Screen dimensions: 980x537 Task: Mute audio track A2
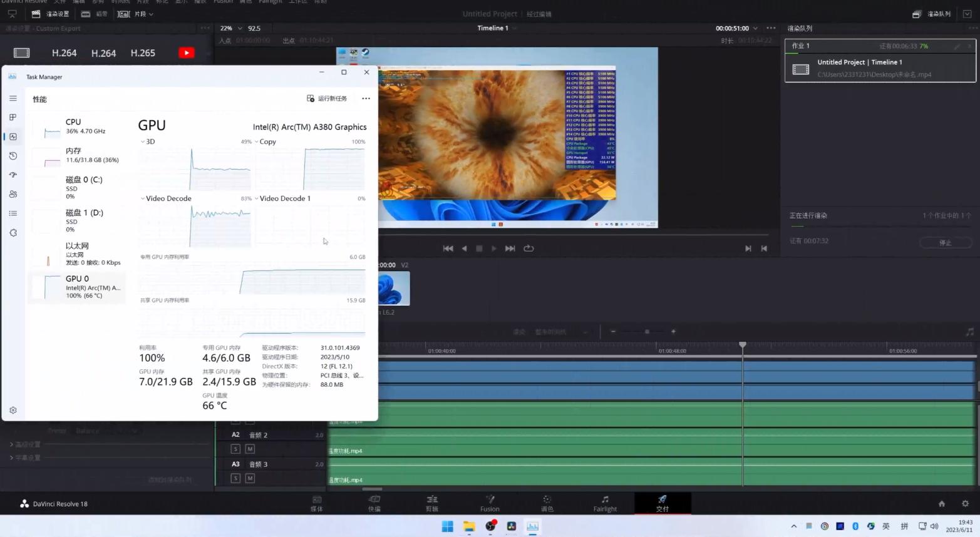pos(250,449)
